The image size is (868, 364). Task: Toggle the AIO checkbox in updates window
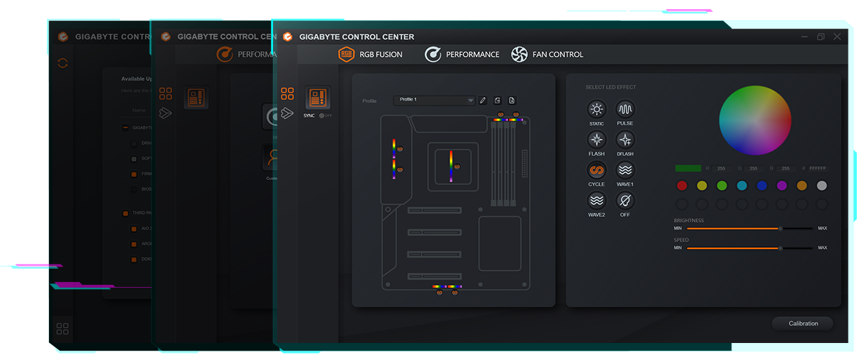pos(134,229)
